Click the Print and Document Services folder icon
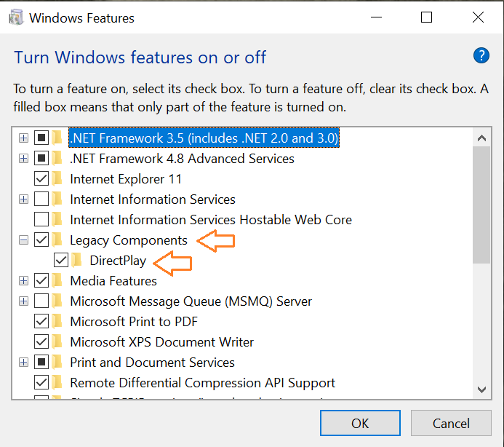 coord(57,363)
